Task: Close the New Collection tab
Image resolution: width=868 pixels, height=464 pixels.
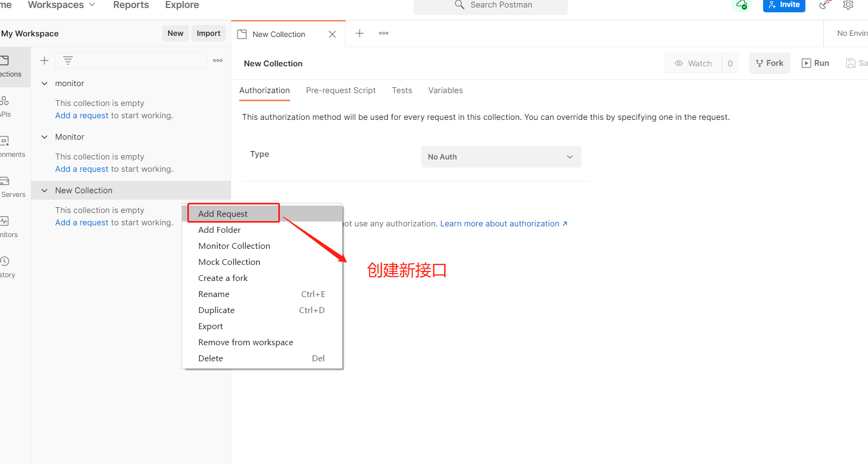Action: 332,34
